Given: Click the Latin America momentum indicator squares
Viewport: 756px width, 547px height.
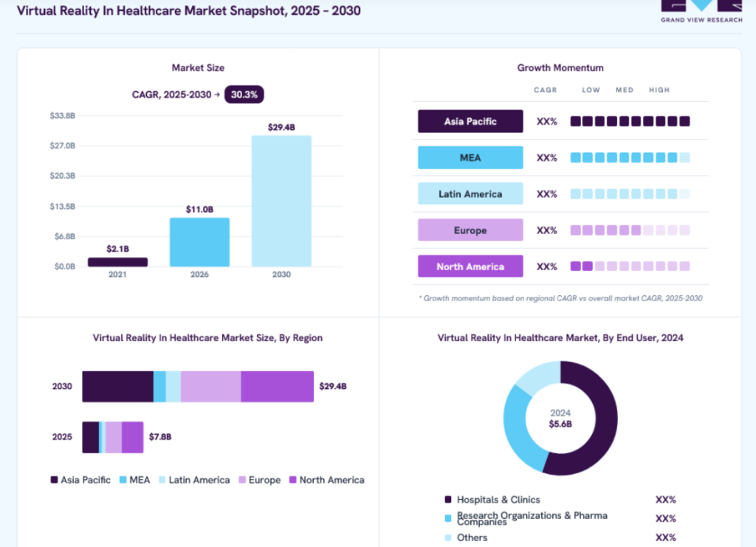Looking at the screenshot, I should click(x=630, y=193).
